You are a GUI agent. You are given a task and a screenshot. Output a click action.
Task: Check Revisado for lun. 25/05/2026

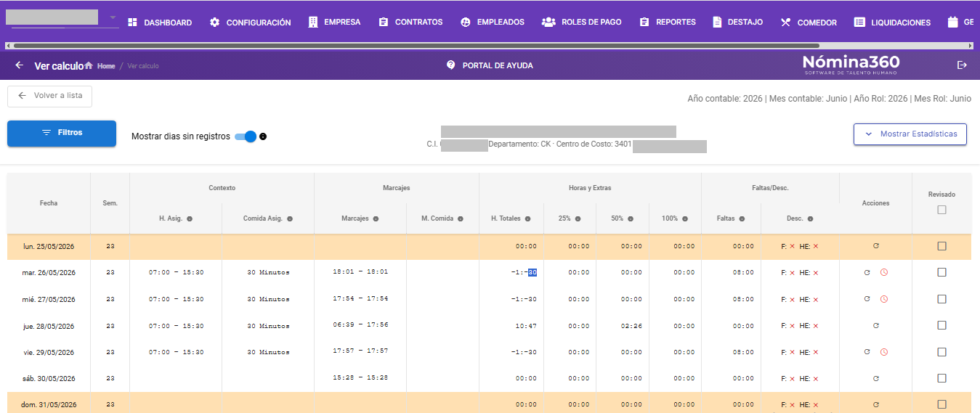[x=941, y=246]
